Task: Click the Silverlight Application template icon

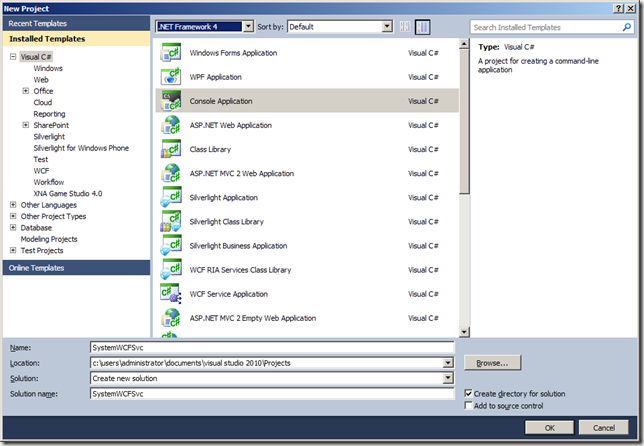Action: click(x=171, y=198)
